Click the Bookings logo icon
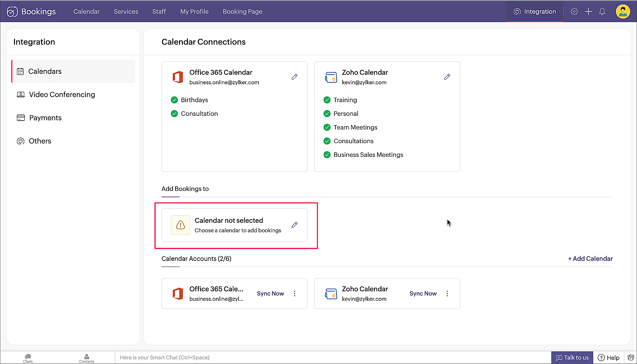637x364 pixels. point(12,11)
